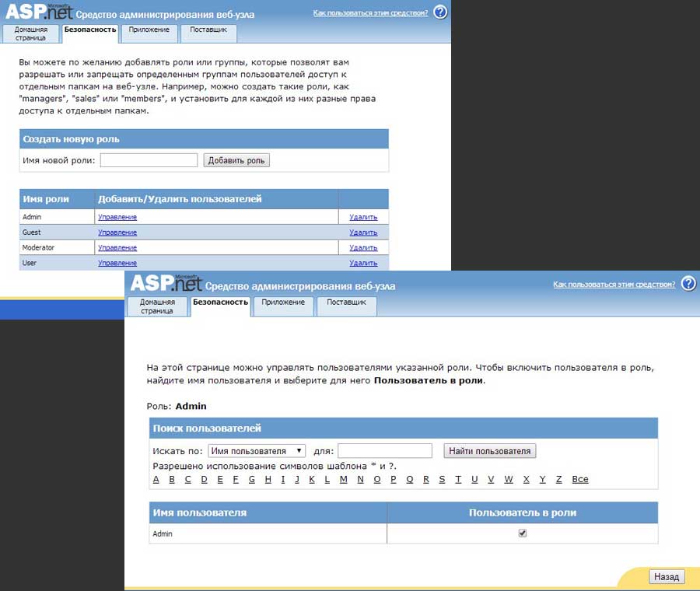Screen dimensions: 700x591
Task: Filter users by letter A
Action: [x=156, y=479]
